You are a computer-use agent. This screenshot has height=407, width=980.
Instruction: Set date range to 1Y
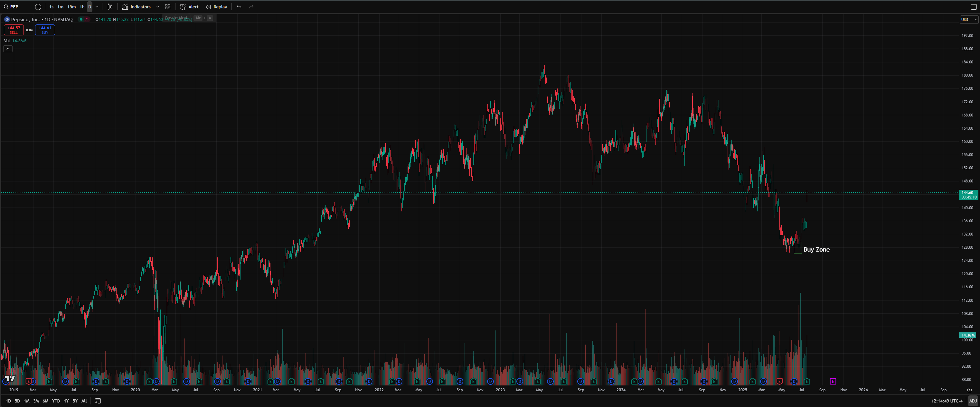(x=66, y=401)
